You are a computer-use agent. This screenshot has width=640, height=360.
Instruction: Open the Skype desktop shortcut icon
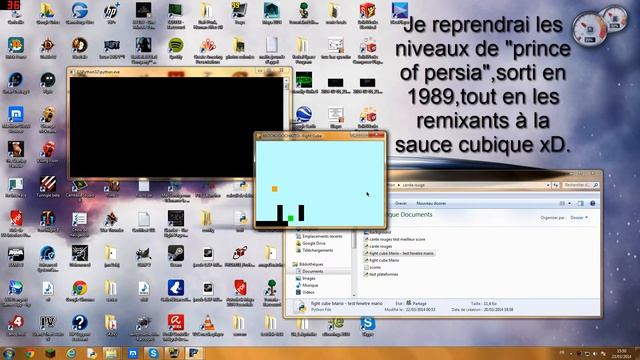pos(367,323)
